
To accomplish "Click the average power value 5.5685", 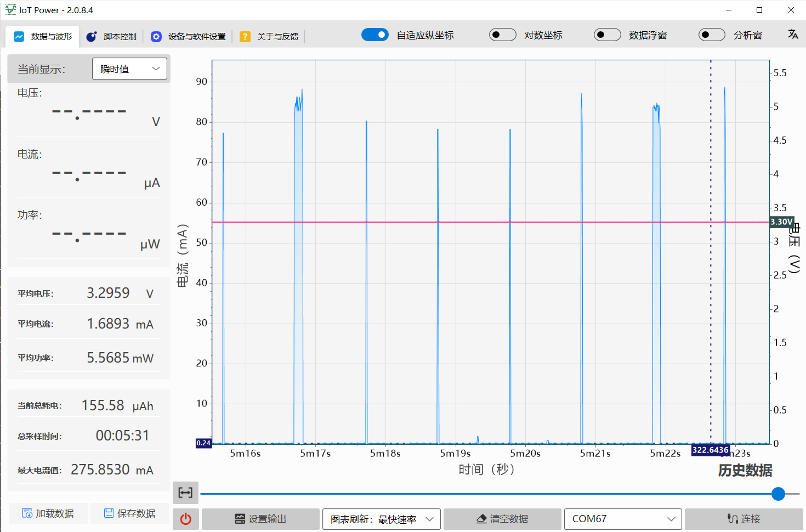I will [108, 358].
